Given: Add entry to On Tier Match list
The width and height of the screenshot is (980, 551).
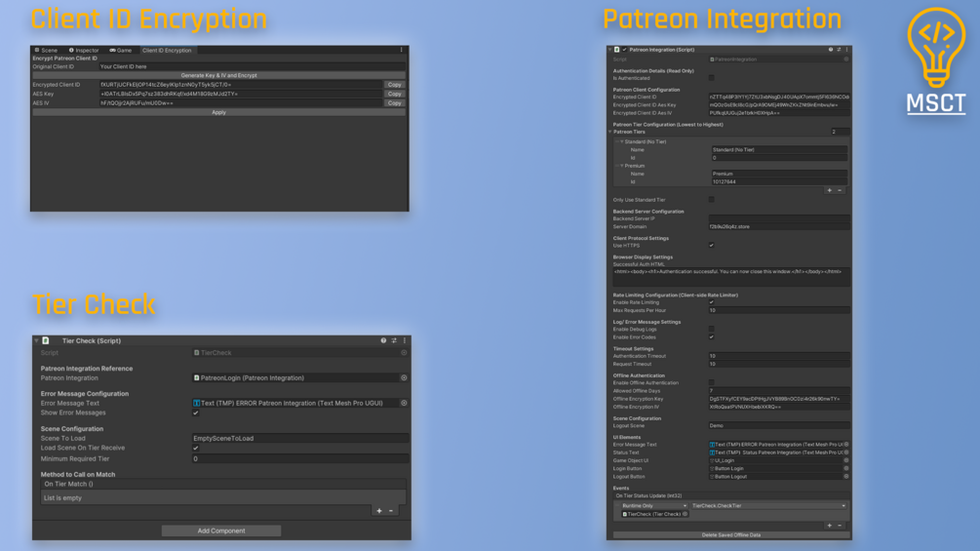Looking at the screenshot, I should coord(378,511).
